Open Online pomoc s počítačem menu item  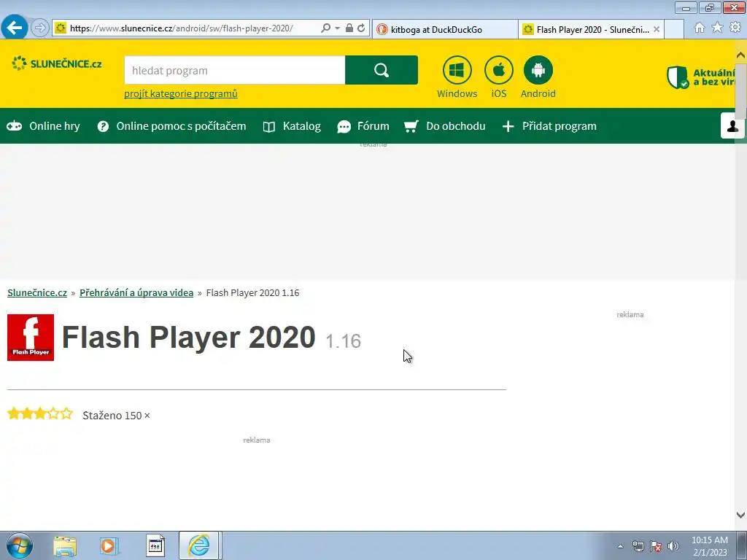(x=171, y=126)
